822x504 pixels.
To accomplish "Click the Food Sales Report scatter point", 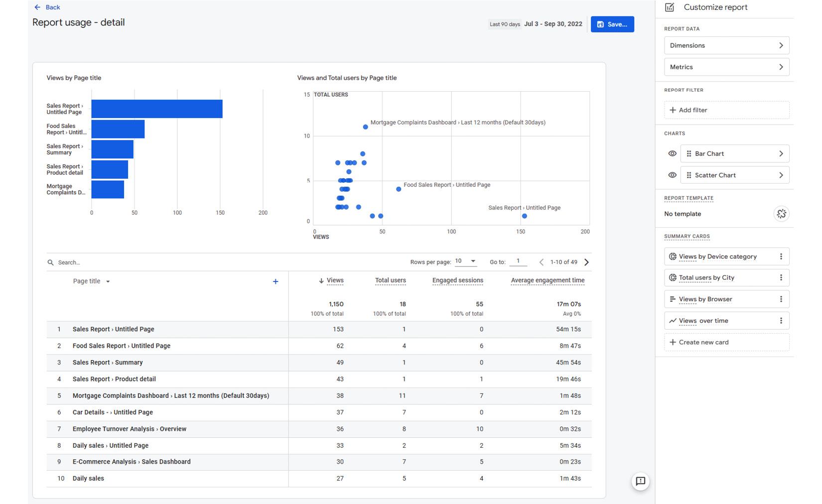I will pos(399,189).
